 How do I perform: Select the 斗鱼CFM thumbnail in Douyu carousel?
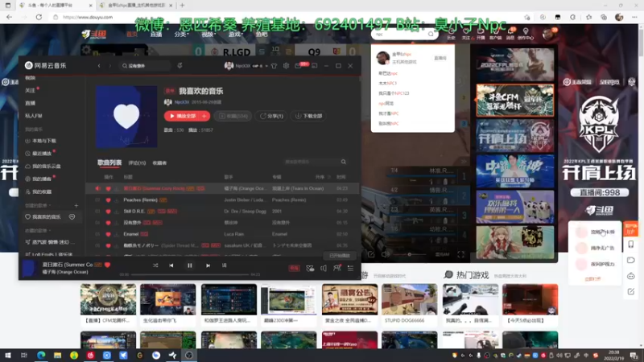point(515,100)
